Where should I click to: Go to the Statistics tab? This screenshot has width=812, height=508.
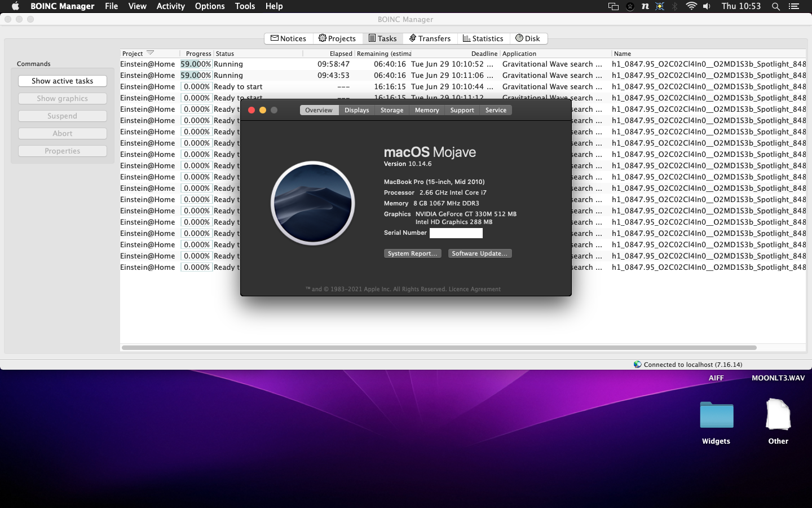pyautogui.click(x=483, y=38)
